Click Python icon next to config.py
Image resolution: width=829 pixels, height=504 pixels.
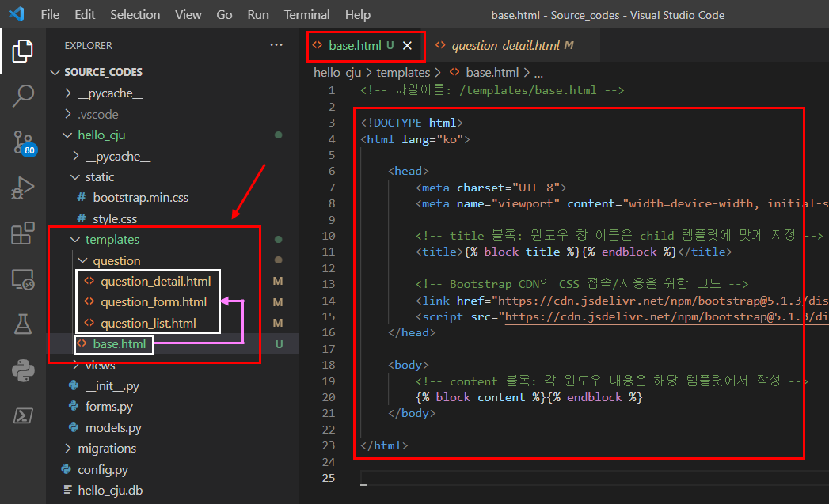pos(66,469)
